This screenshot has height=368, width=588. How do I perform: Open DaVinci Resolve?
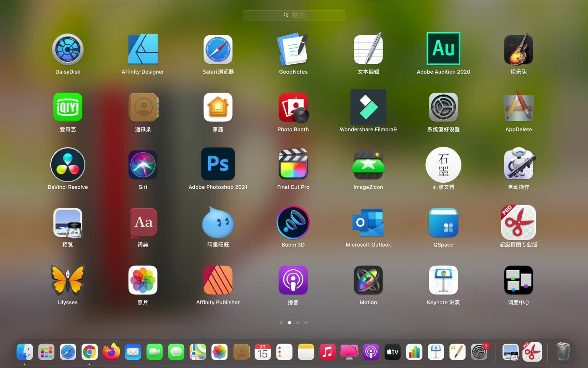pyautogui.click(x=68, y=165)
